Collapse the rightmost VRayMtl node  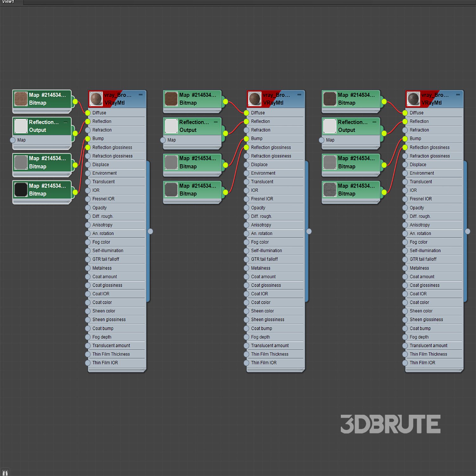click(x=458, y=95)
